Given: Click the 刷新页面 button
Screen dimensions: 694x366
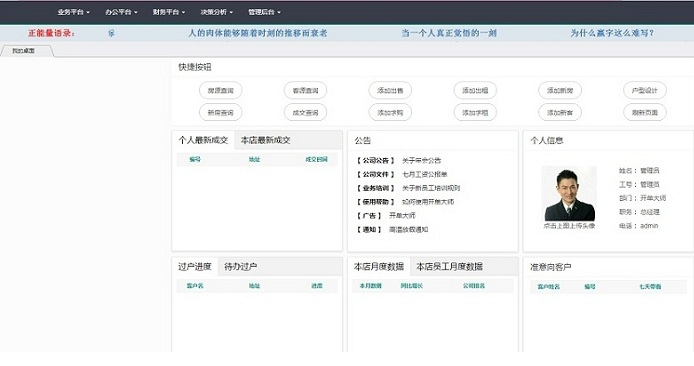Looking at the screenshot, I should pyautogui.click(x=645, y=112).
